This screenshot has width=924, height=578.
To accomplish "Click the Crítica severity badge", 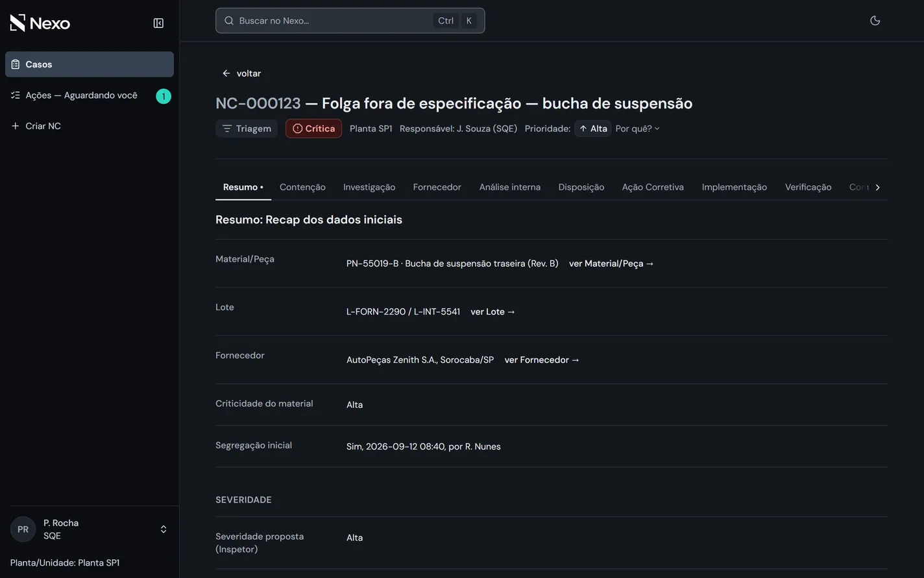I will tap(313, 129).
